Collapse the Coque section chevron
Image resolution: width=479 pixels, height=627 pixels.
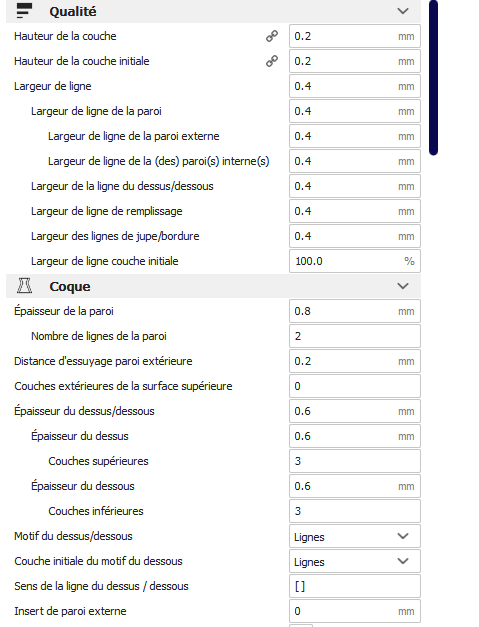pyautogui.click(x=403, y=286)
